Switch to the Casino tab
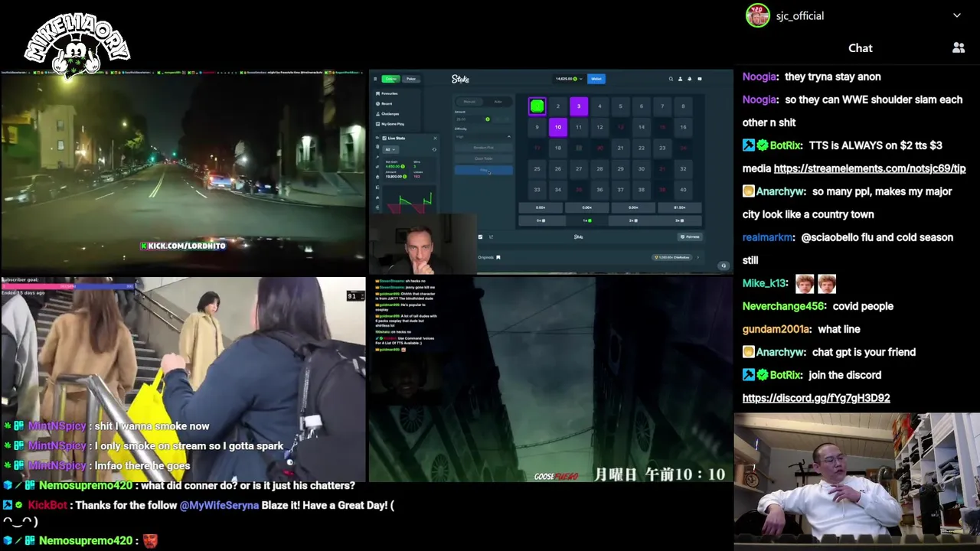The width and height of the screenshot is (980, 551). [390, 79]
